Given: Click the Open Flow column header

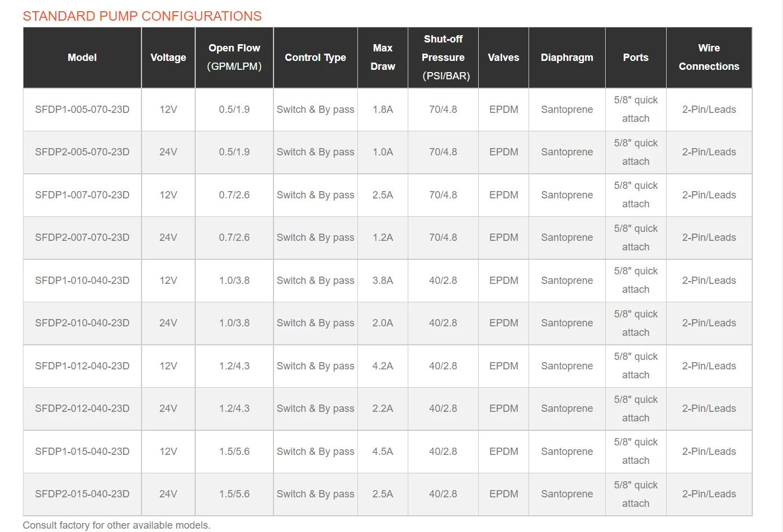Looking at the screenshot, I should pos(234,57).
